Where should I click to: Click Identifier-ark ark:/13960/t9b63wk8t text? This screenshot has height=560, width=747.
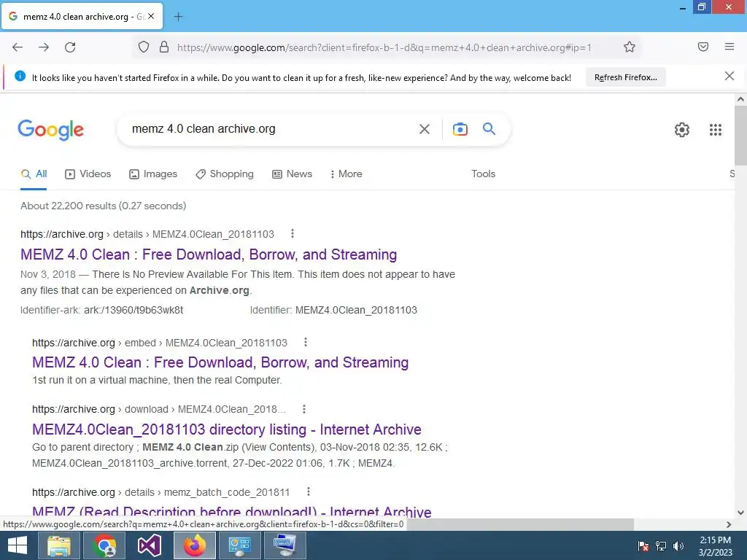coord(102,310)
